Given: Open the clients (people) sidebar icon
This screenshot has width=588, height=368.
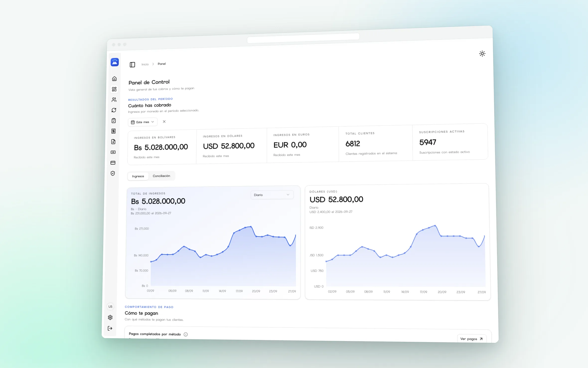Looking at the screenshot, I should 114,100.
